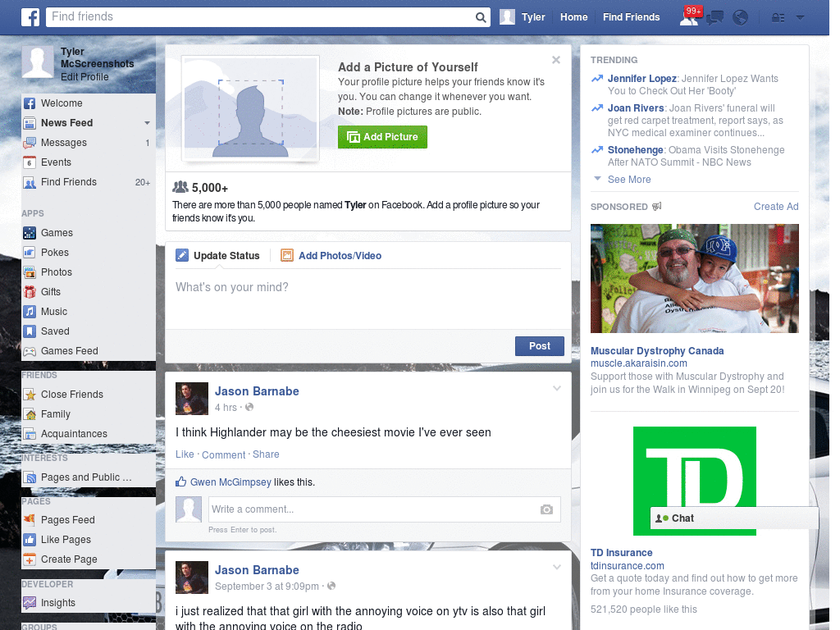Click the Pages and Public feed icon

(x=30, y=477)
